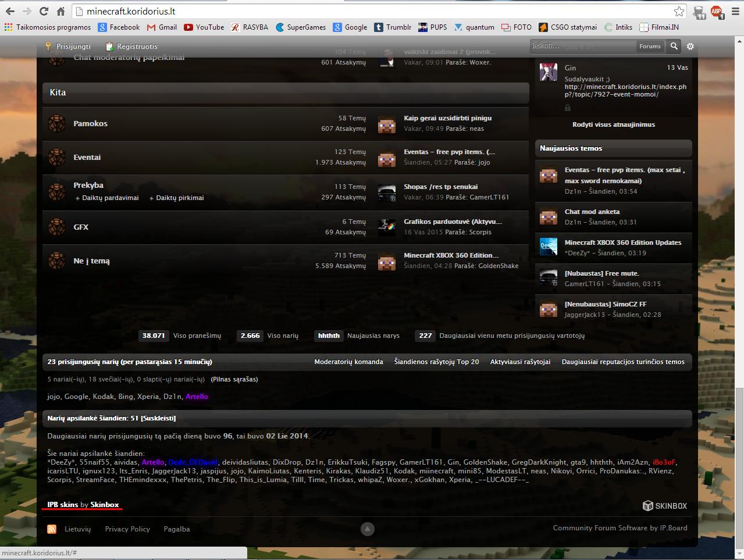Image resolution: width=744 pixels, height=560 pixels.
Task: Go to browser Home page icon
Action: click(60, 11)
